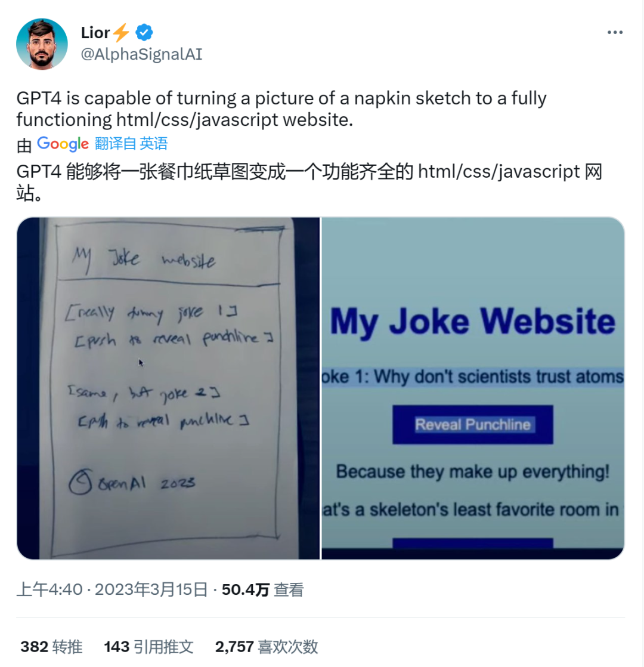Viewport: 644px width, 667px height.
Task: Open the 上午4:40 · 2023年3月15日 timestamp
Action: [x=112, y=589]
